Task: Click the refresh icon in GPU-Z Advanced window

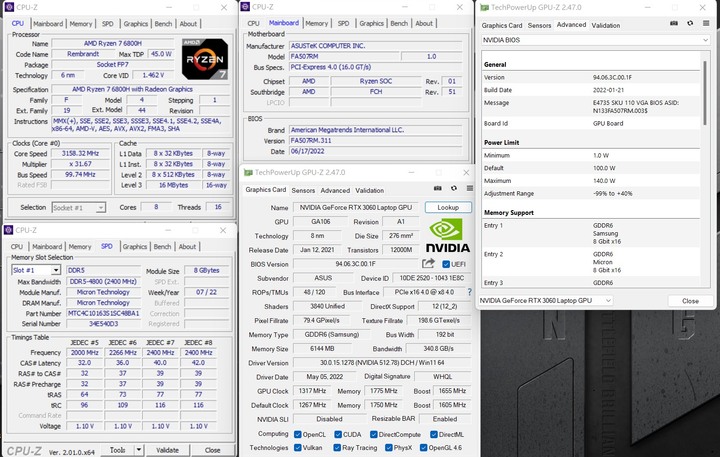Action: pos(690,23)
